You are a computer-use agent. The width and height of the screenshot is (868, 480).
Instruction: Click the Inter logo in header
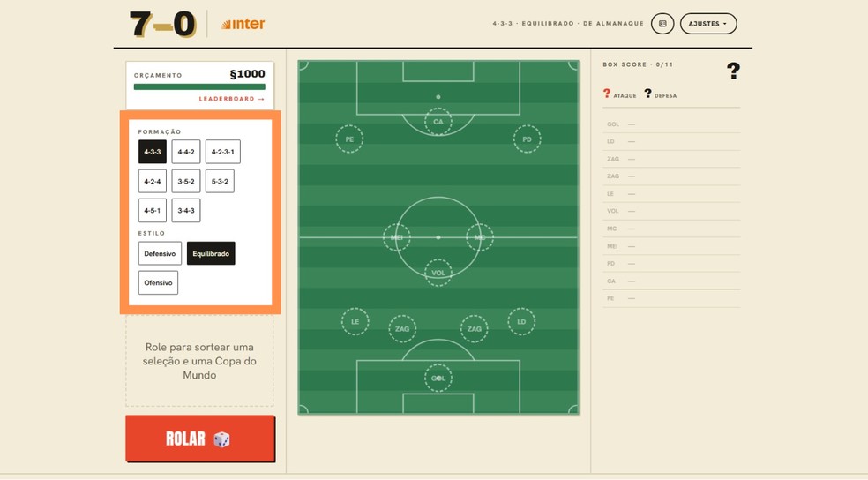243,24
